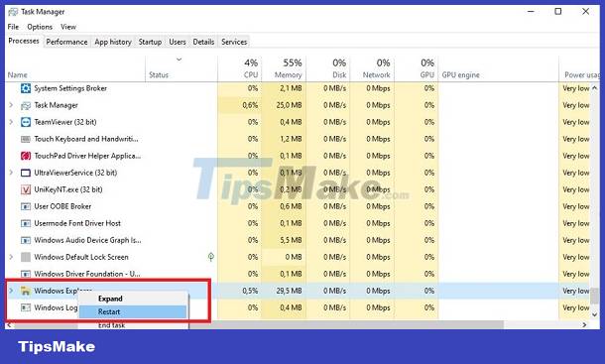The height and width of the screenshot is (364, 605).
Task: Select the Processes tab
Action: [x=24, y=41]
